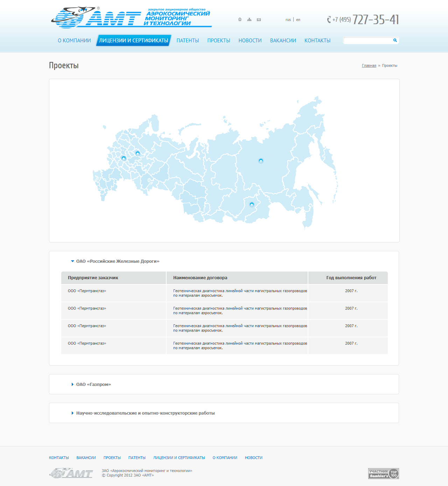Go to ПАТЕНТЫ in the top menu
The width and height of the screenshot is (448, 486).
click(188, 41)
